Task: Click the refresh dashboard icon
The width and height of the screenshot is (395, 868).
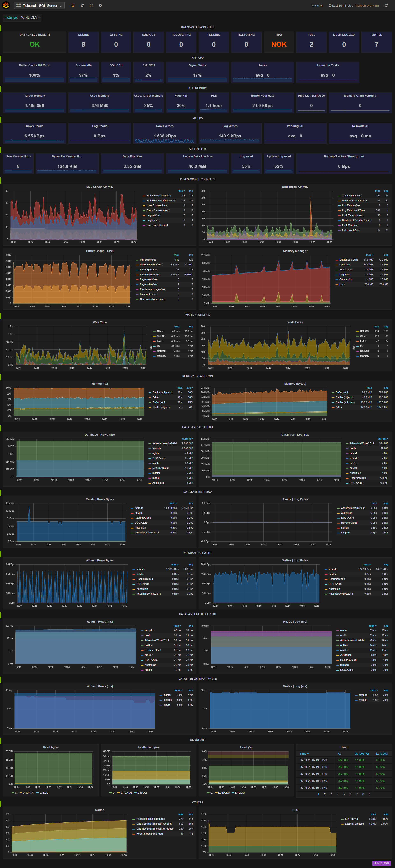Action: coord(386,5)
